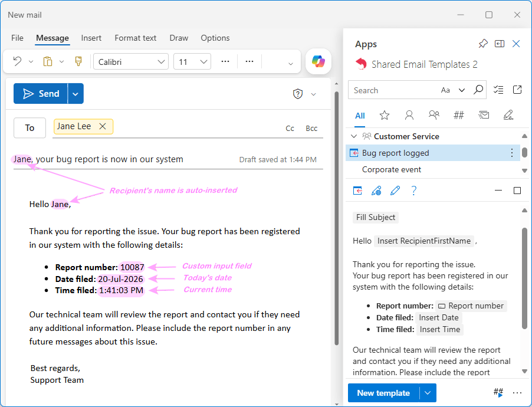Close the Apps pane
Screen dimensions: 532x407
pos(516,44)
